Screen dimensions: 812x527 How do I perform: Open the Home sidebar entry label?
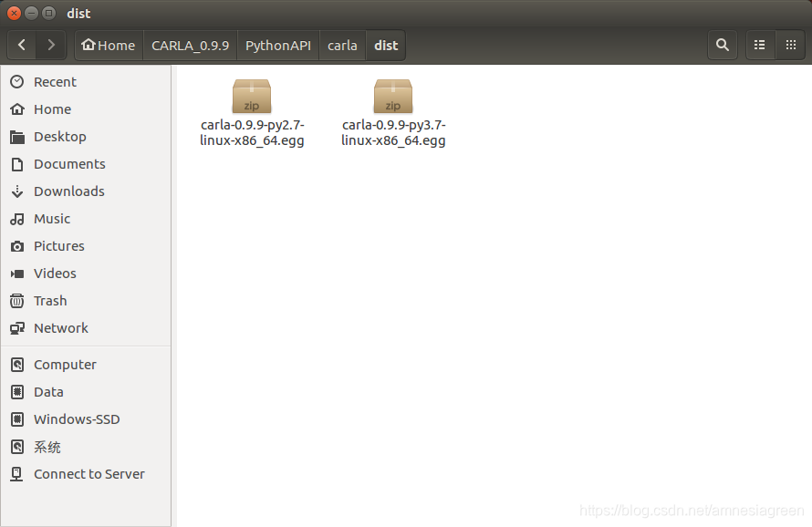coord(52,109)
